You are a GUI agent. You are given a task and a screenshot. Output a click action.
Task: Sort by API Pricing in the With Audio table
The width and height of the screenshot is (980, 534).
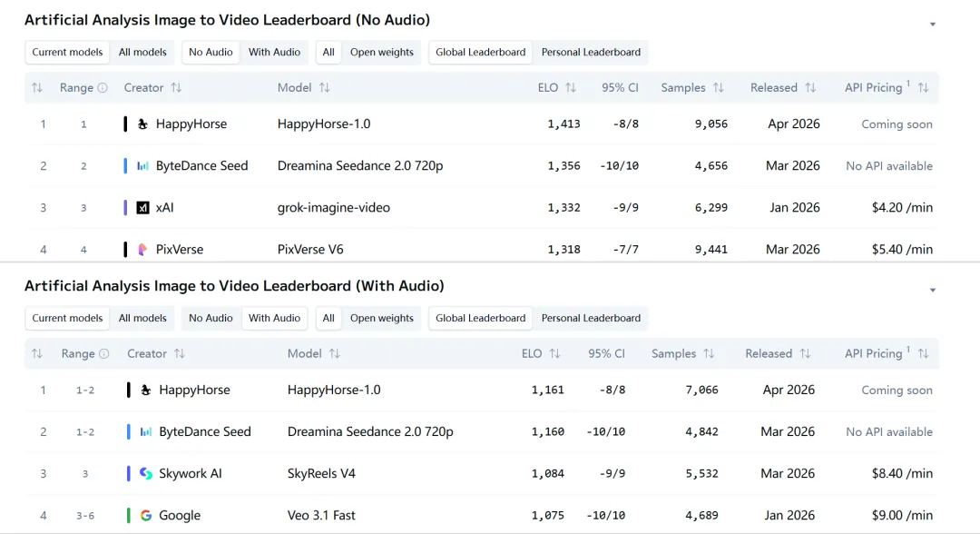point(923,354)
